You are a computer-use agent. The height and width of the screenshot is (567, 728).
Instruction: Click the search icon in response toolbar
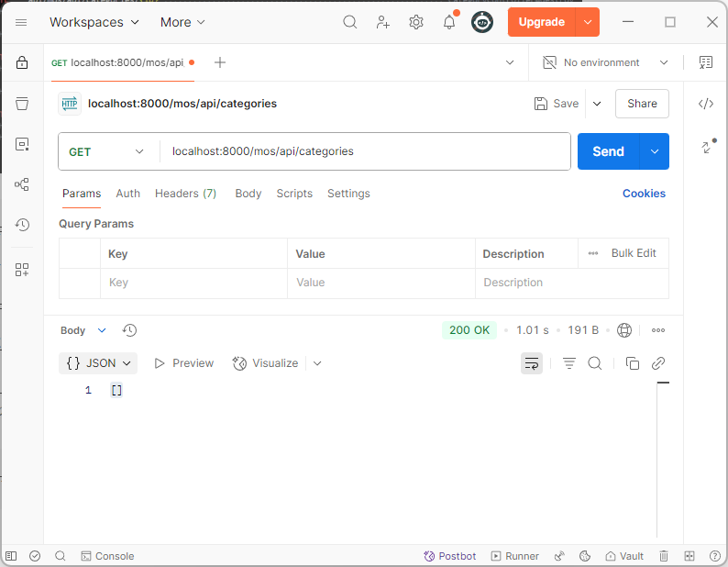594,363
